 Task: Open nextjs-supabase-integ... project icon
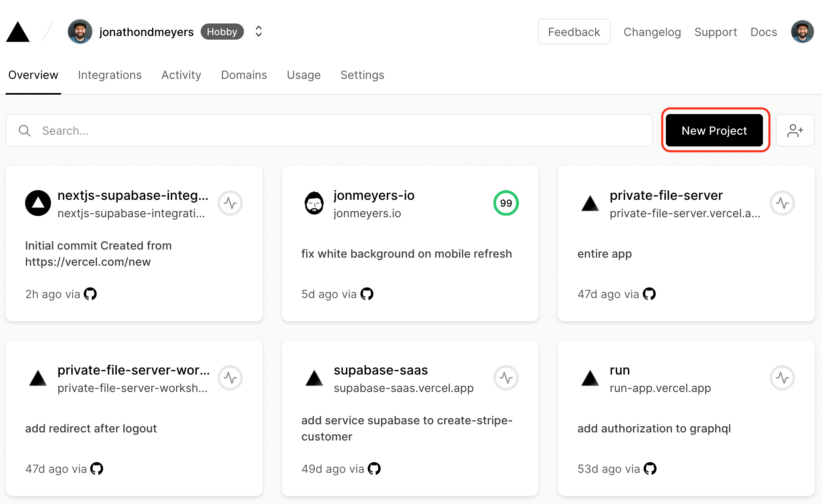click(x=38, y=203)
